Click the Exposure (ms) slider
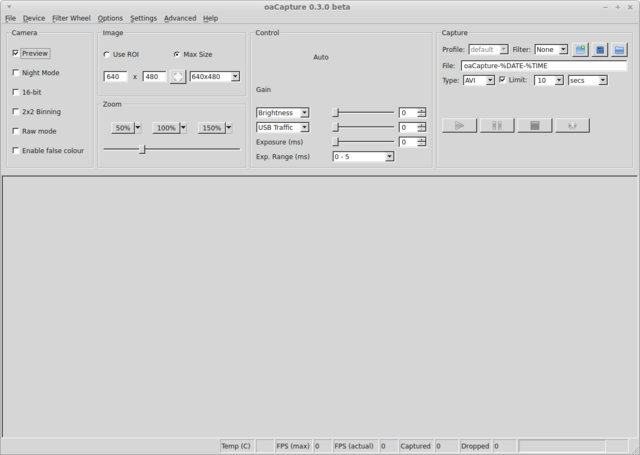Image resolution: width=640 pixels, height=455 pixels. pyautogui.click(x=363, y=142)
